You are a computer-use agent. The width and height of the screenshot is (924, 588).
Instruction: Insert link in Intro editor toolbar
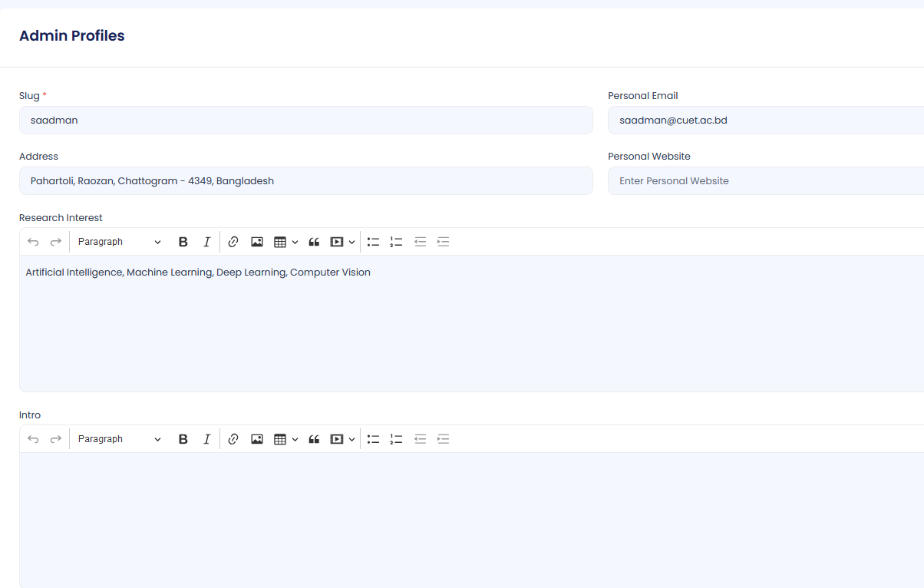pos(233,439)
